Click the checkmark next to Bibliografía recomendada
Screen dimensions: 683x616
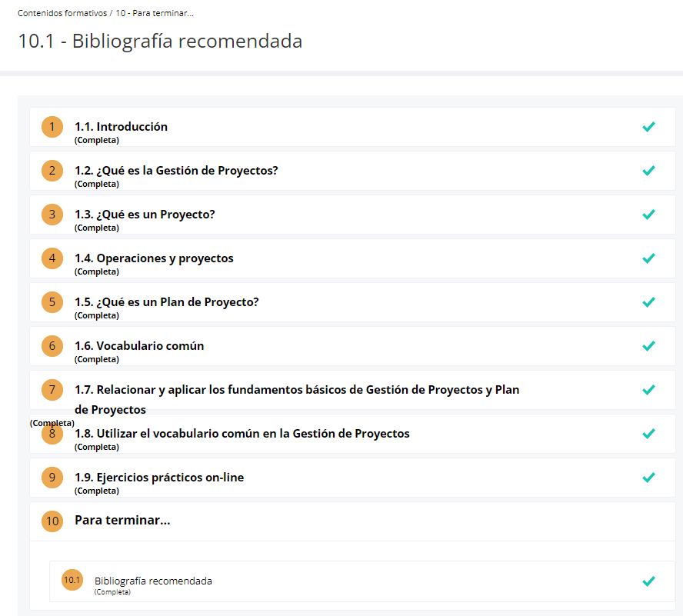(x=648, y=581)
